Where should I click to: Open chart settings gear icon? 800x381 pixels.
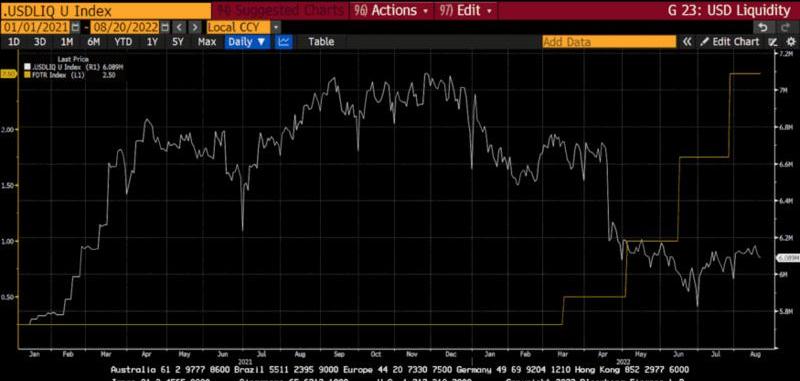(790, 42)
